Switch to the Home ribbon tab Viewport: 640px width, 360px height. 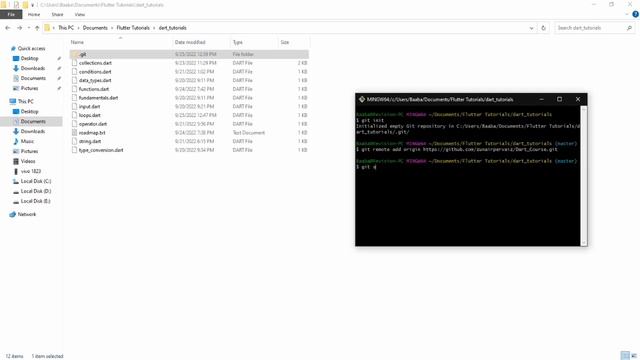click(34, 15)
